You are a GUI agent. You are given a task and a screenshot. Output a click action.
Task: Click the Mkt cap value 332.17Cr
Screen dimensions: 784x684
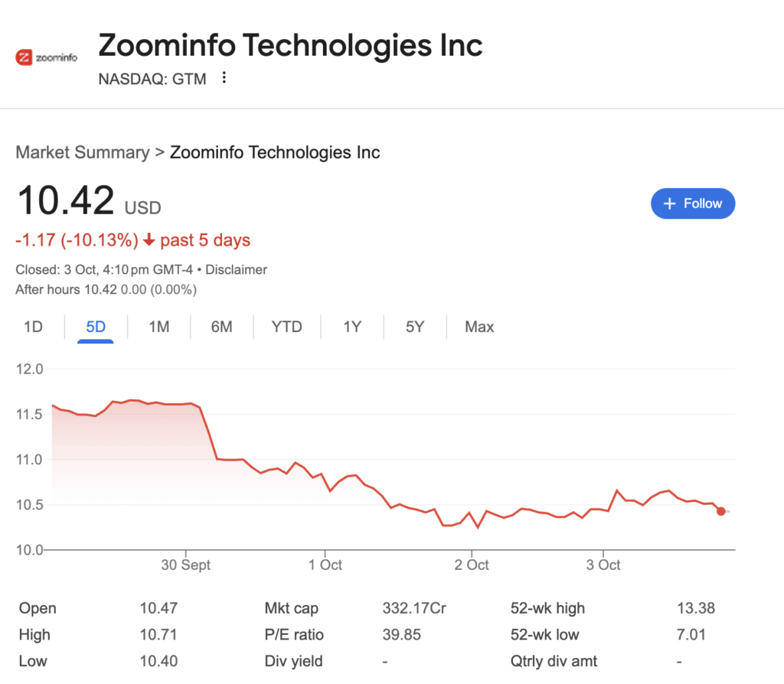413,609
